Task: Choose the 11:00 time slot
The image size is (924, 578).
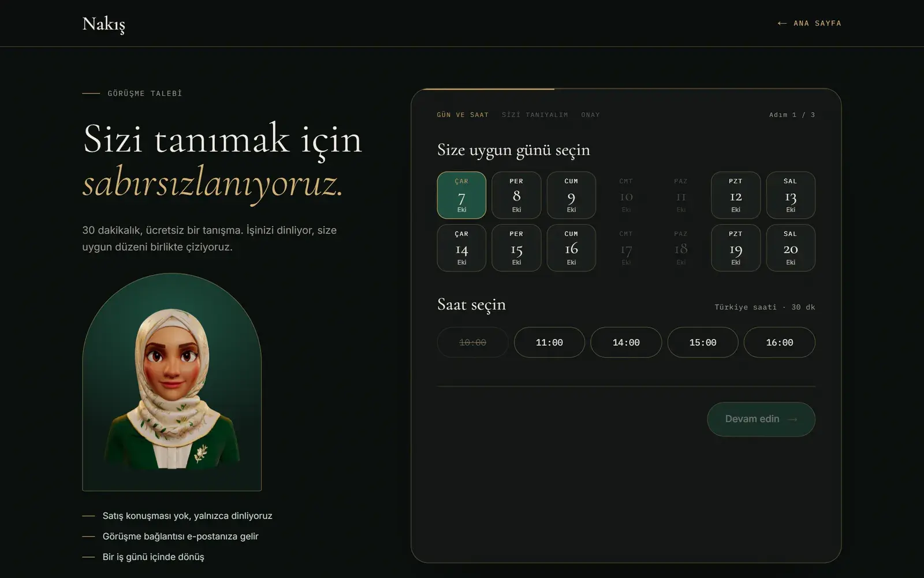Action: [549, 342]
